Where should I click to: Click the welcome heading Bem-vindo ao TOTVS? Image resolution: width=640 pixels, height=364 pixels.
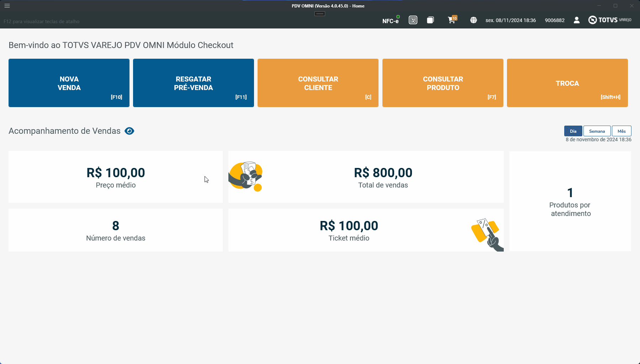pyautogui.click(x=121, y=45)
